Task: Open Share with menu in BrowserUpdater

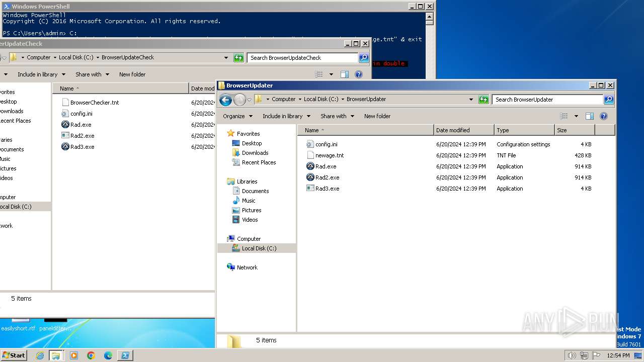Action: (x=337, y=116)
